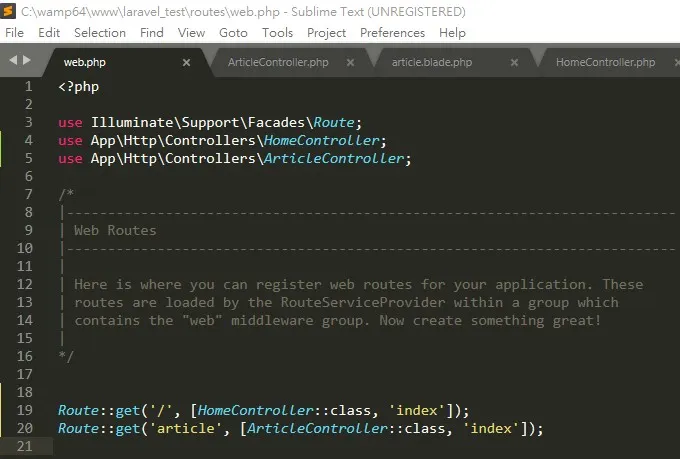The image size is (680, 459).
Task: Click the comment closing '*/' on line 16
Action: click(x=66, y=356)
